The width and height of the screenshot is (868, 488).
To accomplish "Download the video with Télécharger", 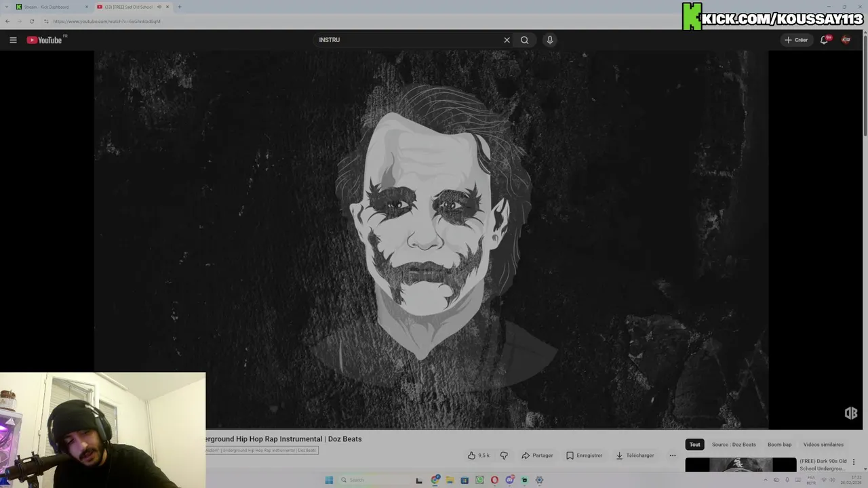I will coord(635,455).
